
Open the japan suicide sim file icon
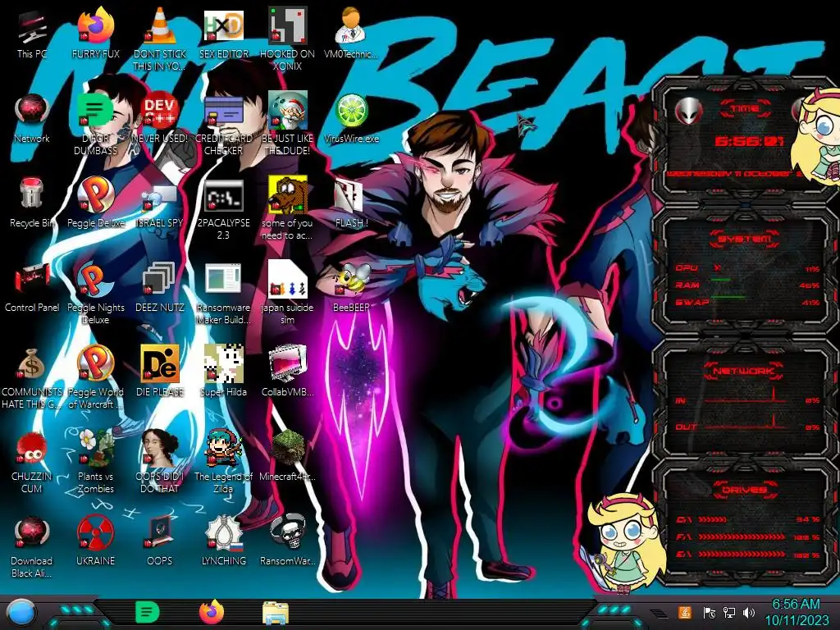[x=287, y=294]
